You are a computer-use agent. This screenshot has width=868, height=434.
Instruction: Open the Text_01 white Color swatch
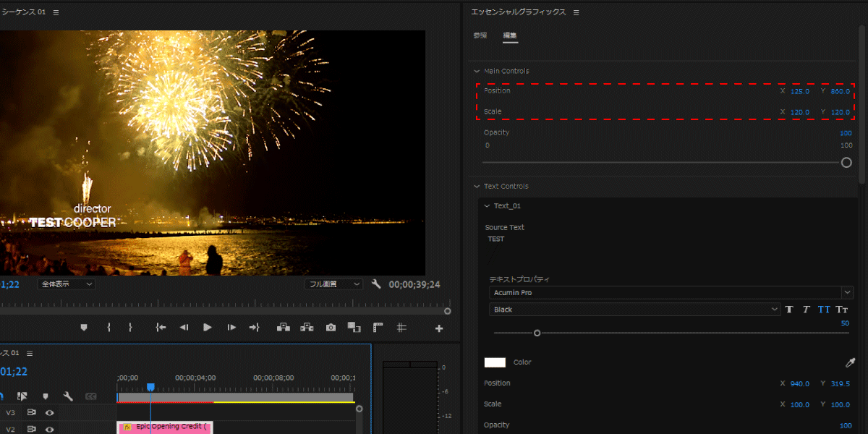click(x=495, y=362)
